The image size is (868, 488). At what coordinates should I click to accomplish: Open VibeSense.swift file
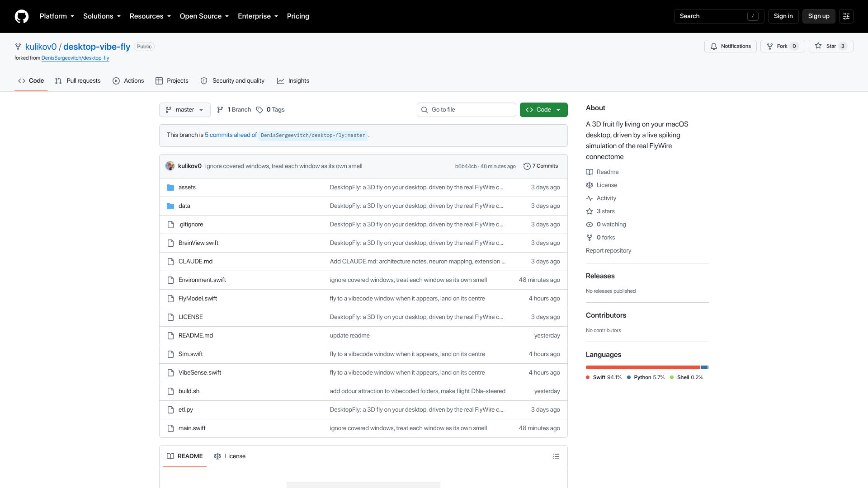pos(200,373)
